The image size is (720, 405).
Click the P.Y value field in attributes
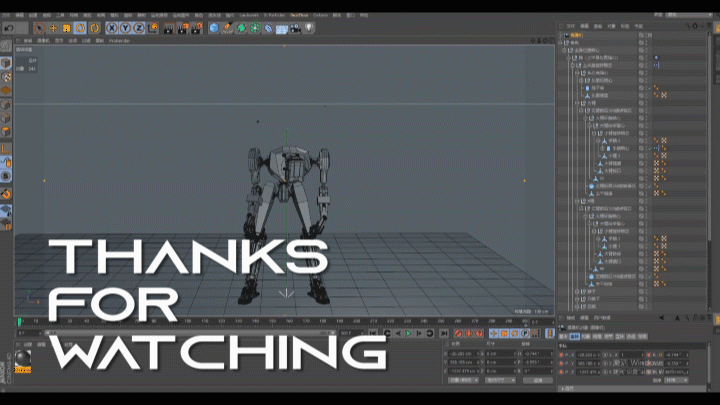point(589,363)
